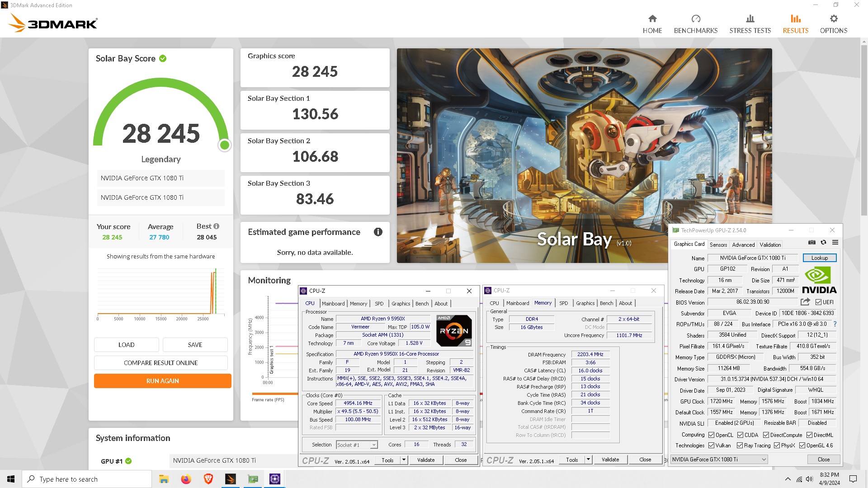Click the 3DMark taskbar icon

click(231, 479)
